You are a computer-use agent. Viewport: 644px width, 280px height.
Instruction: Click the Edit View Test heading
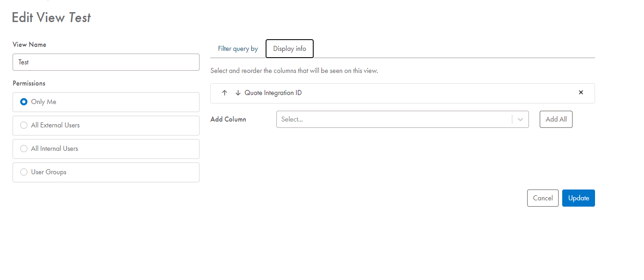point(51,18)
